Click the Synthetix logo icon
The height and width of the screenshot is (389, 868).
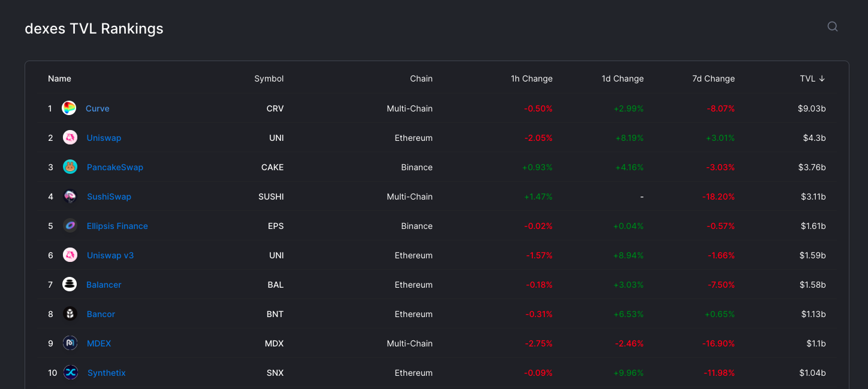click(71, 373)
